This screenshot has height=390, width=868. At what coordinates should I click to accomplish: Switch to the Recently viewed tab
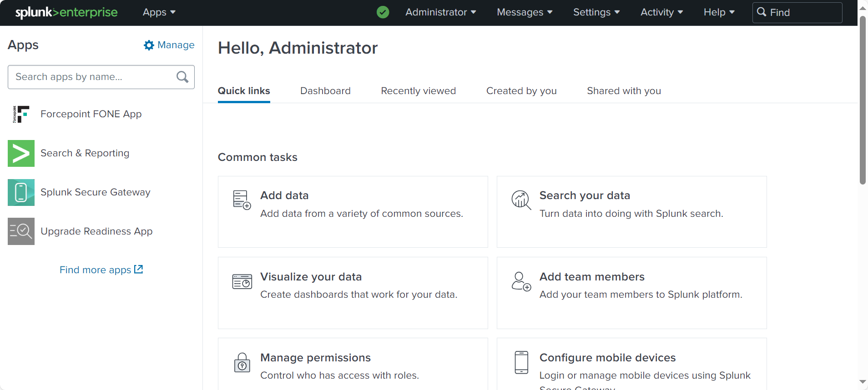pyautogui.click(x=418, y=91)
